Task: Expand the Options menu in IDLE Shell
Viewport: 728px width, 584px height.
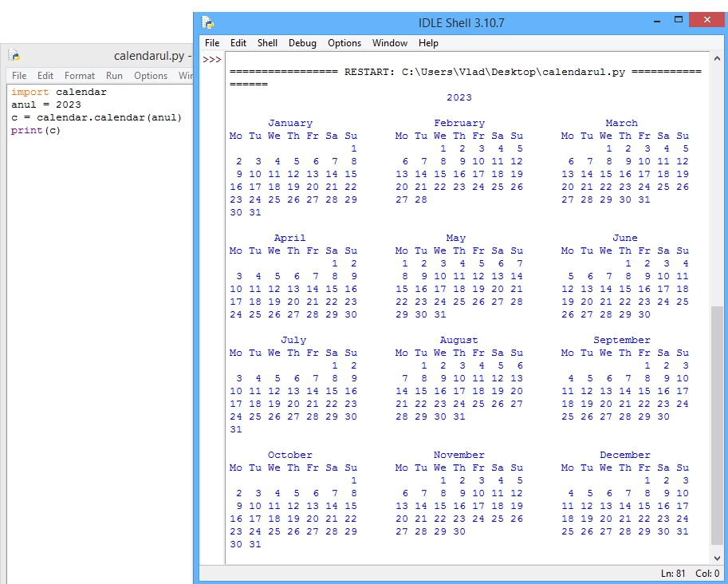Action: [x=344, y=43]
